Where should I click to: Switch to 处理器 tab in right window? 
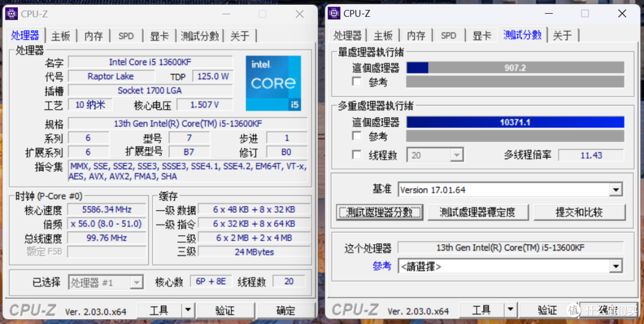click(x=348, y=36)
